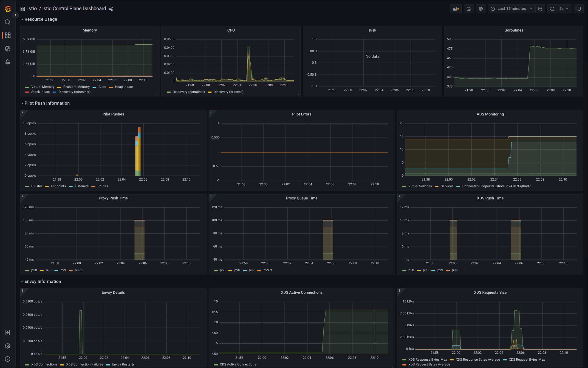The image size is (588, 368).
Task: Click the Pilot Pushes bar near 22:06
Action: [138, 151]
